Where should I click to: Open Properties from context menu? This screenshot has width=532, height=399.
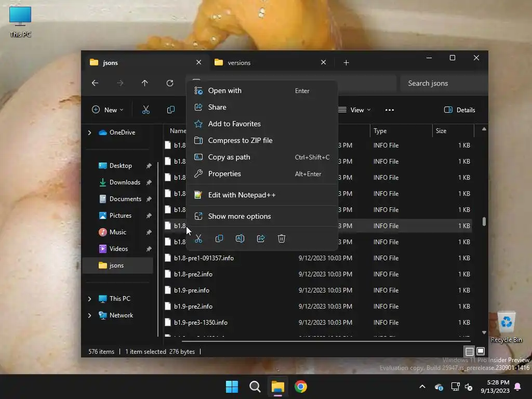tap(262, 174)
